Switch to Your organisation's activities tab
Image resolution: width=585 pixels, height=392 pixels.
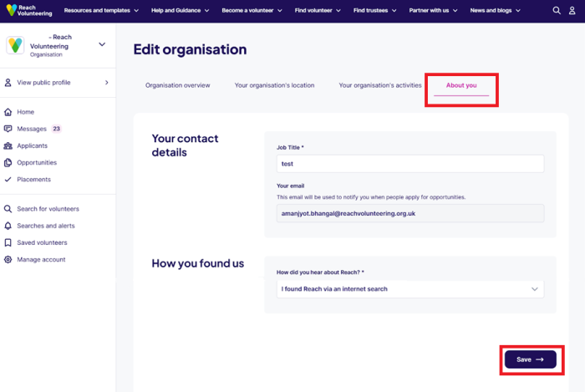379,85
